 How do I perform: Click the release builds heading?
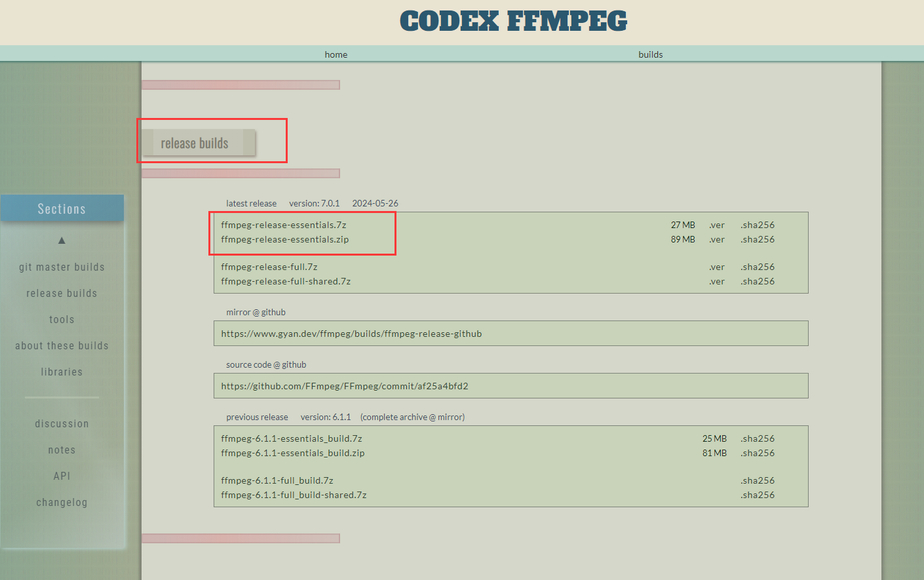[195, 143]
